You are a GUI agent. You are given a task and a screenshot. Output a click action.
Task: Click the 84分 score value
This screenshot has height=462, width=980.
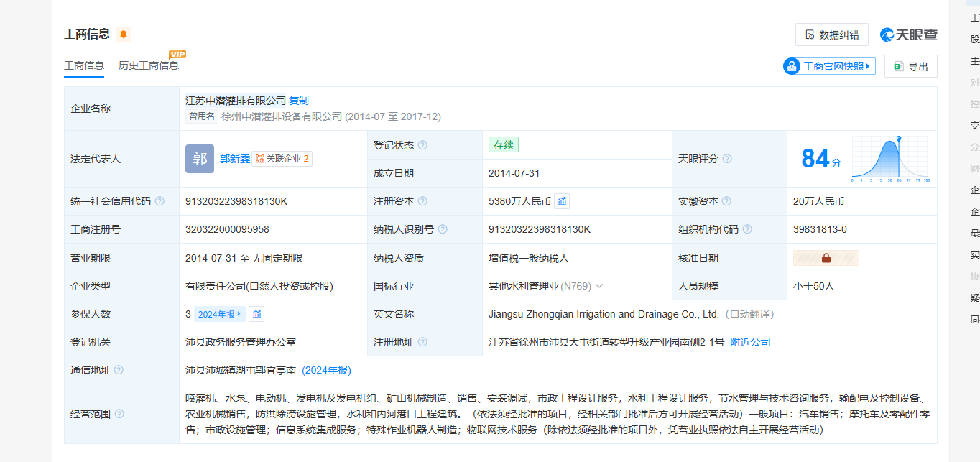(x=820, y=158)
